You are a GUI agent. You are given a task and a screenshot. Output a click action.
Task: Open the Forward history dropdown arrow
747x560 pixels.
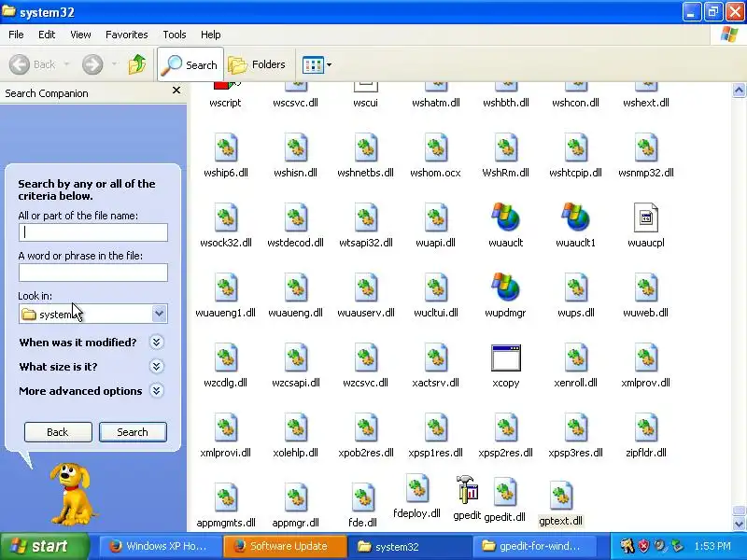[x=114, y=64]
